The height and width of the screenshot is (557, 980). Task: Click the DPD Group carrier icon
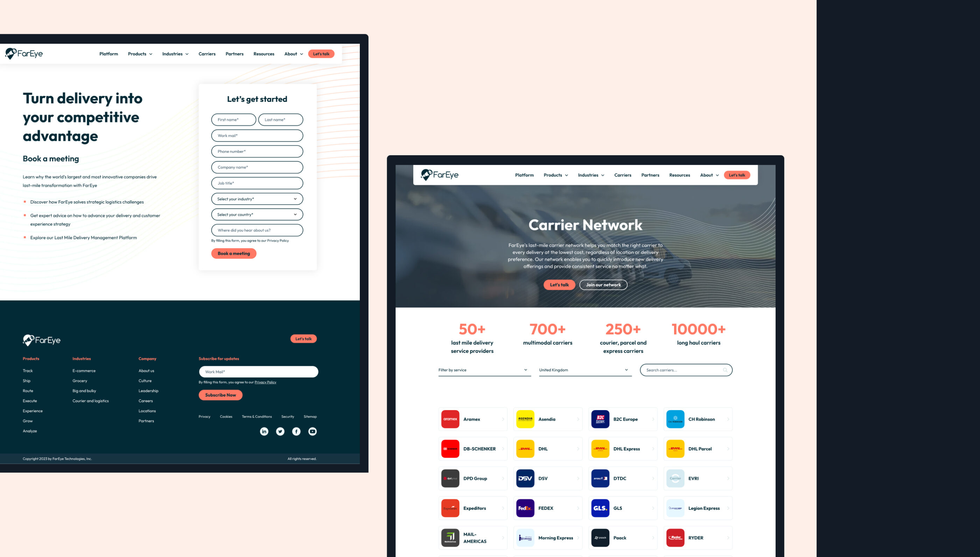coord(450,478)
